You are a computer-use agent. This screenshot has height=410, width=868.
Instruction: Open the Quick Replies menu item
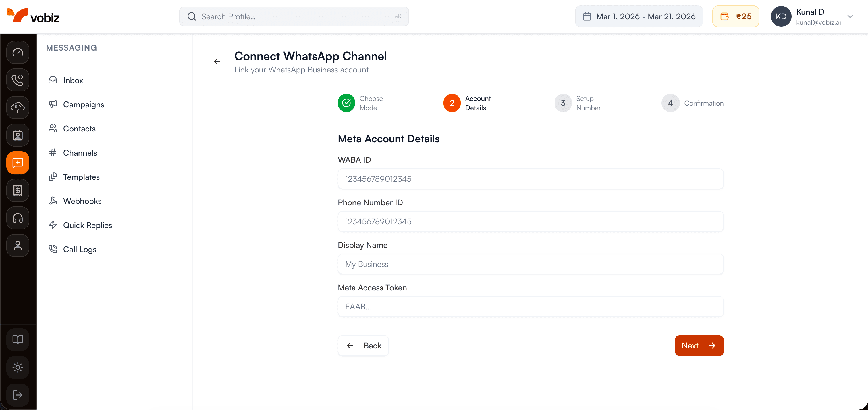pos(88,225)
